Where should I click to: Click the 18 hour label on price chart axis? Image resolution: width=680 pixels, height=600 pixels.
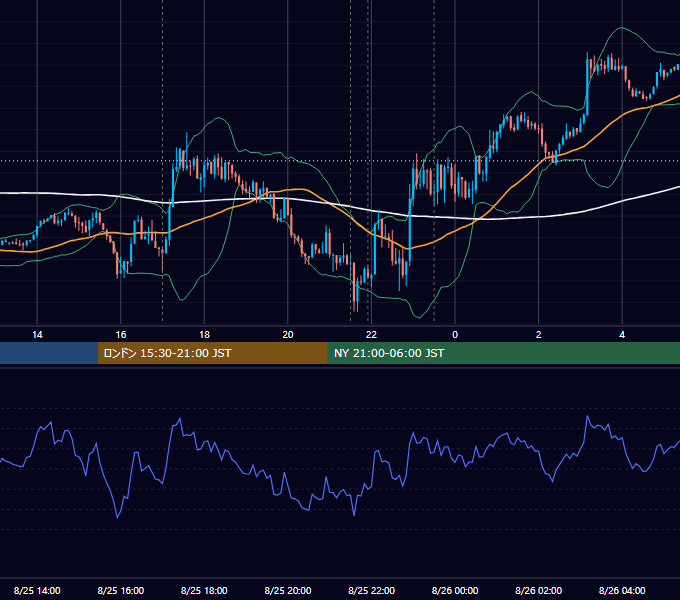click(204, 335)
